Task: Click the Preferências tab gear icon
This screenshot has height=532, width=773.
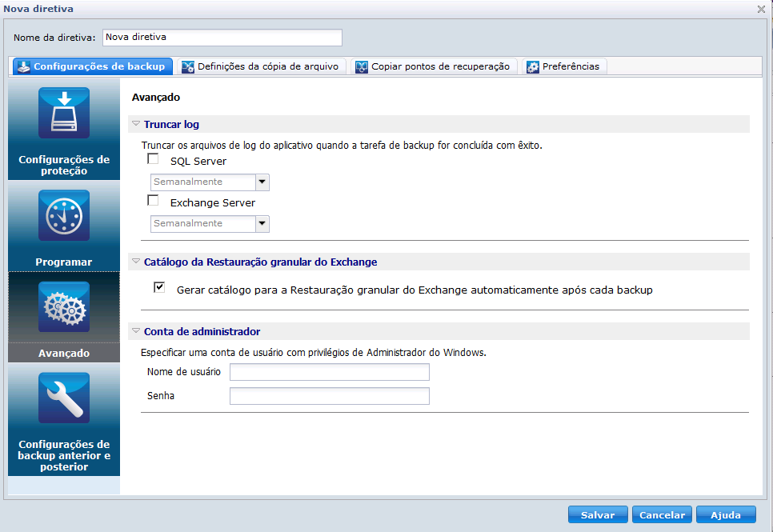Action: (x=533, y=66)
